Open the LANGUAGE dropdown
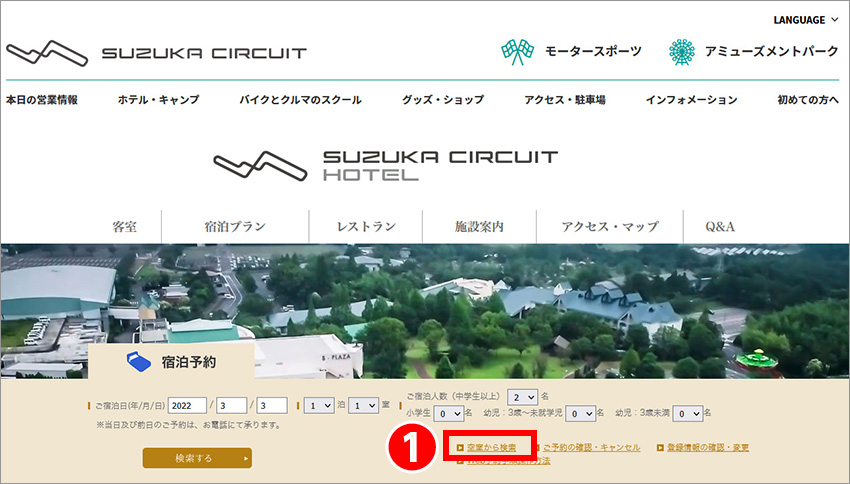The height and width of the screenshot is (484, 850). (x=806, y=20)
